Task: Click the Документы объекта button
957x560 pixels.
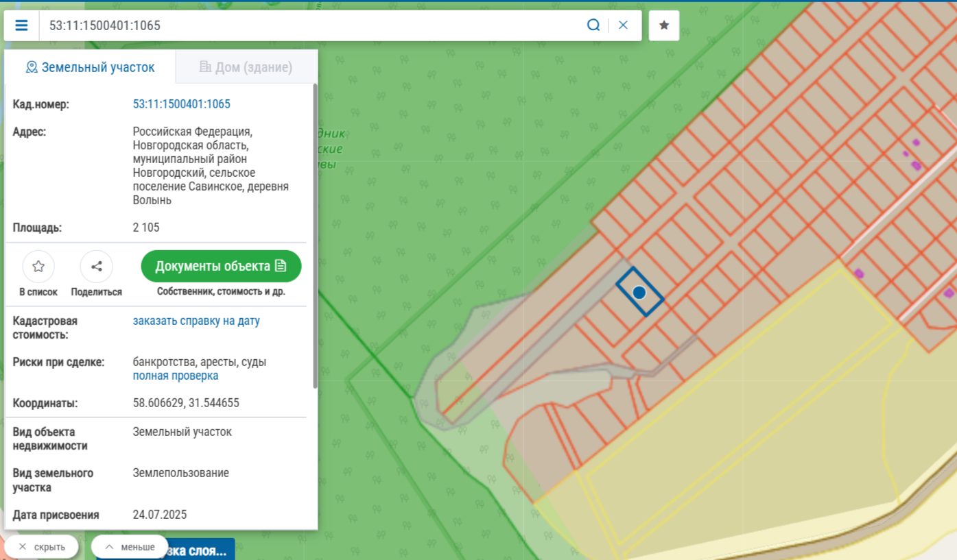Action: pos(221,266)
